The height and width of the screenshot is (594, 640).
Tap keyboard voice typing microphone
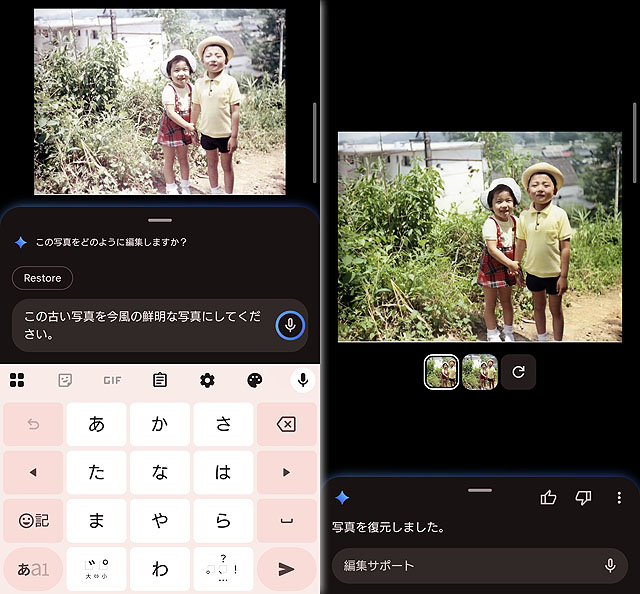[x=301, y=380]
